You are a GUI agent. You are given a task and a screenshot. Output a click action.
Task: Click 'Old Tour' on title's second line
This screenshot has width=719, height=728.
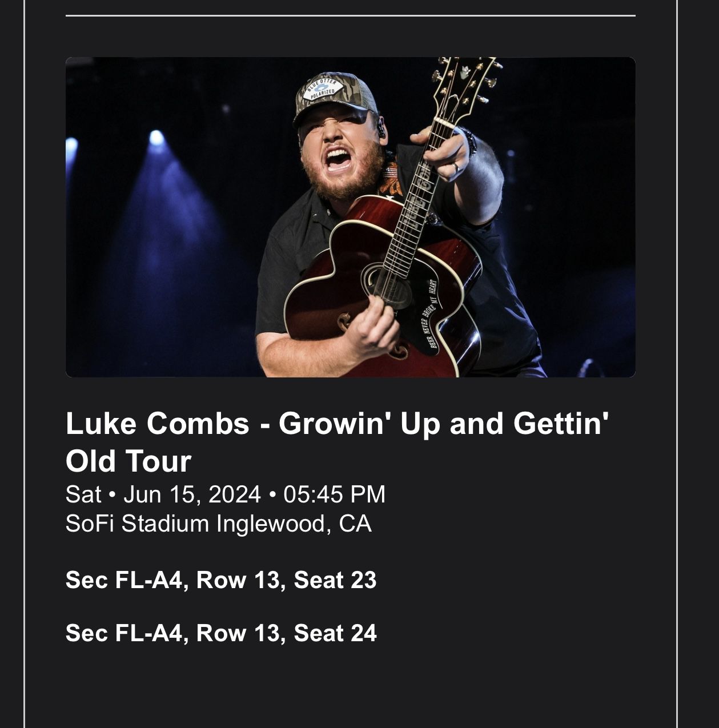point(128,461)
